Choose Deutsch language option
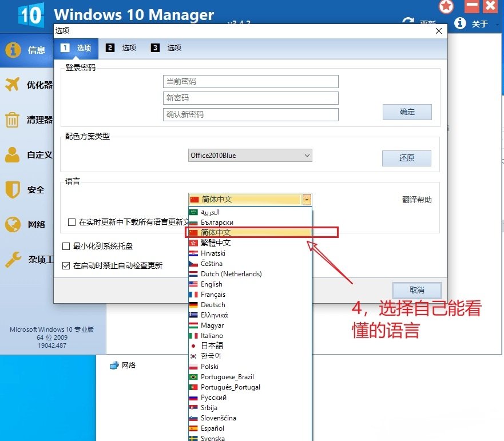 (x=250, y=305)
